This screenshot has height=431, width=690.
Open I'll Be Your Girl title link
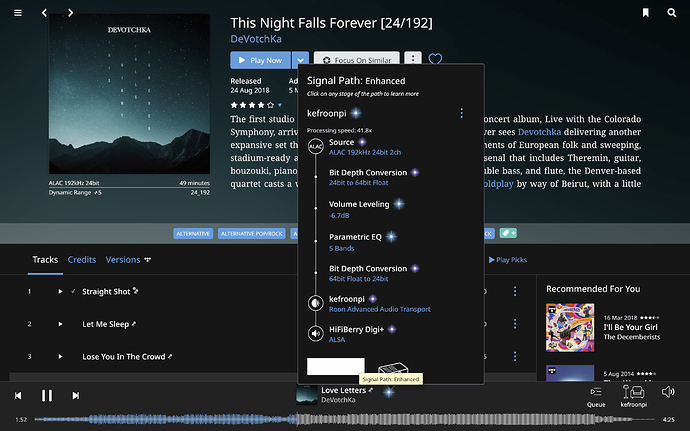pos(630,327)
